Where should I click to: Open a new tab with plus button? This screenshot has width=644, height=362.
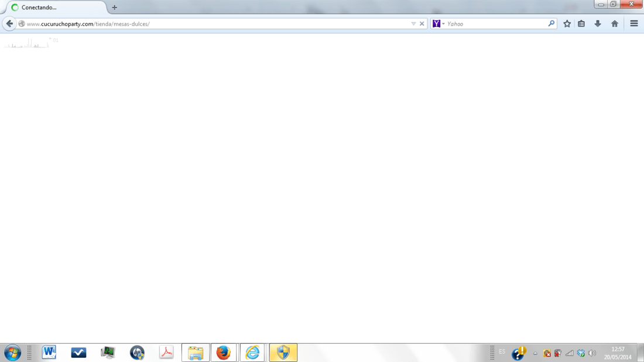click(x=114, y=8)
